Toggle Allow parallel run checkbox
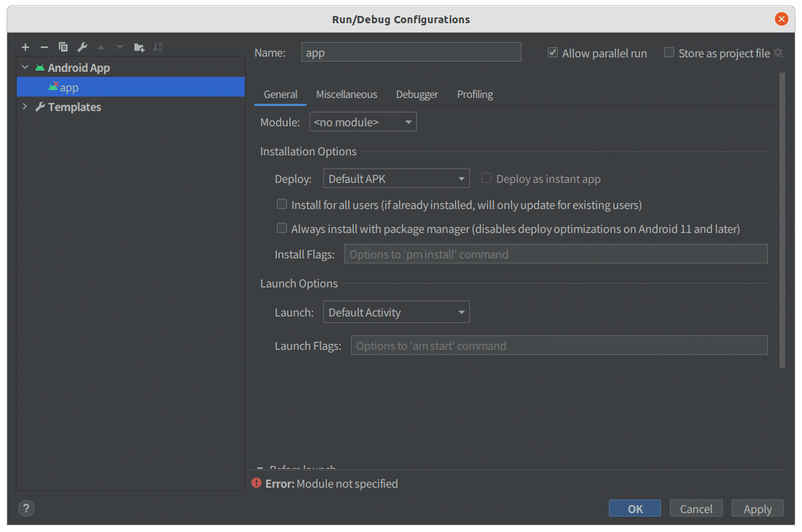 (552, 53)
